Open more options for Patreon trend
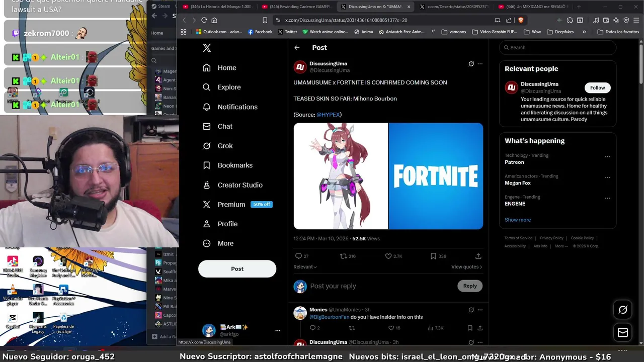 (x=607, y=157)
